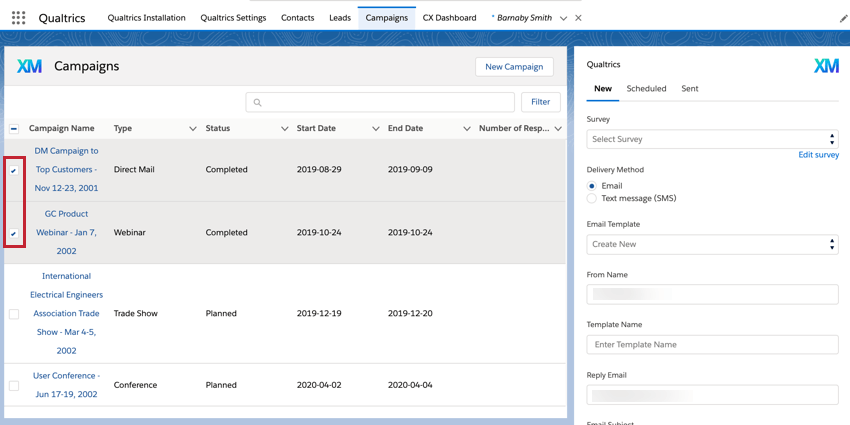Open the Email Template dropdown
Image resolution: width=850 pixels, height=425 pixels.
(x=712, y=244)
